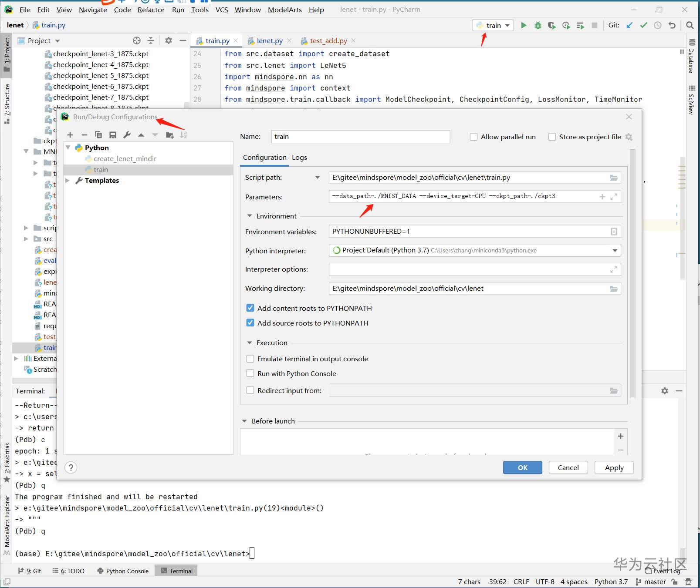Expand the Parameters field editor
Viewport: 700px width, 588px height.
[614, 197]
